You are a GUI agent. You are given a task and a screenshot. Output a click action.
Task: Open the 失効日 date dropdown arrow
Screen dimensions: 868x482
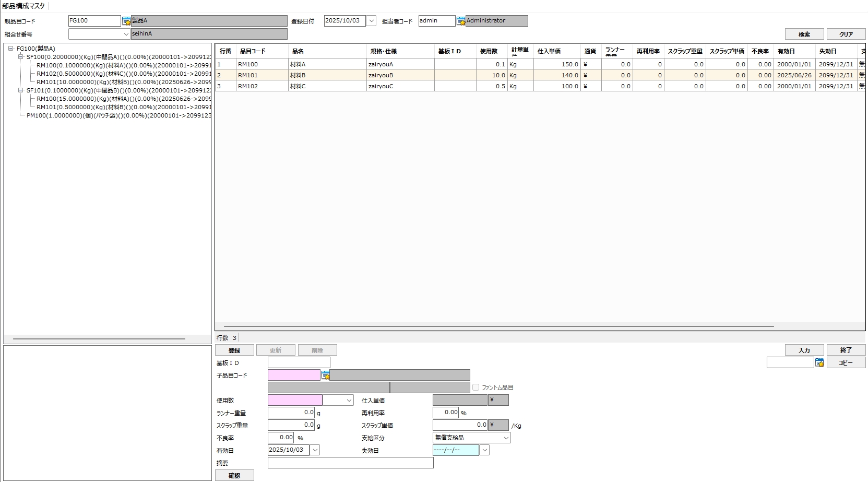click(484, 450)
